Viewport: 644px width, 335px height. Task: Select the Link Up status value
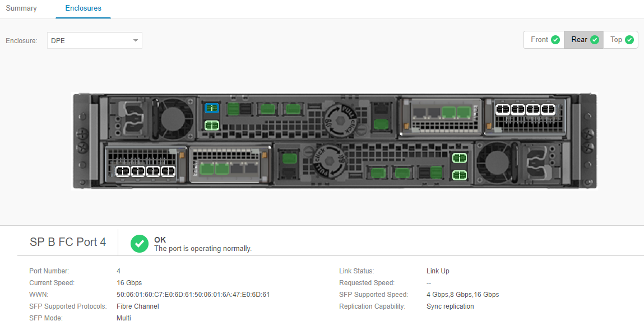point(438,271)
